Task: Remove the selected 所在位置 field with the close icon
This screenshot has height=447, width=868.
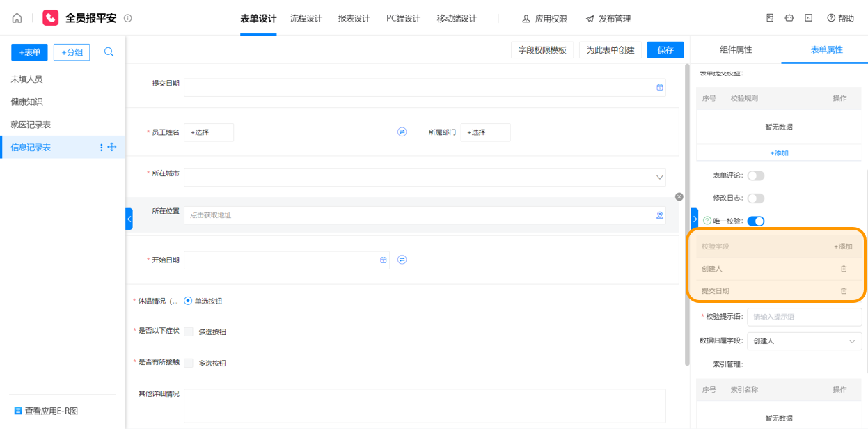Action: (679, 197)
